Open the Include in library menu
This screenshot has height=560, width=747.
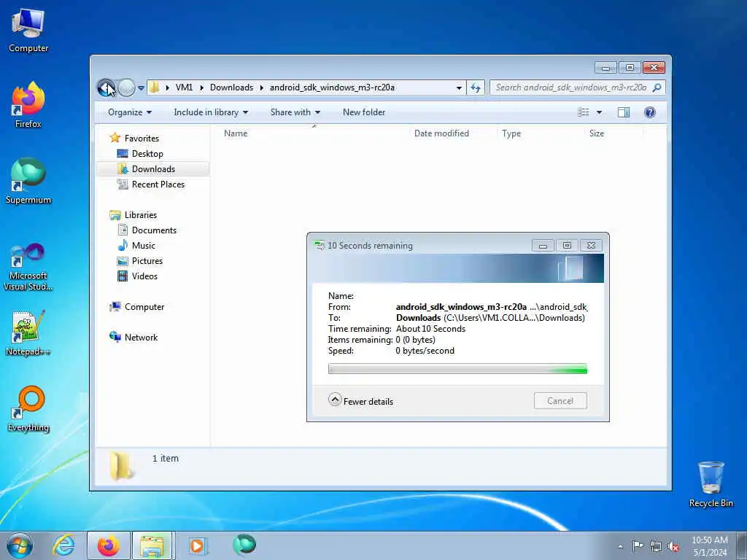(211, 112)
